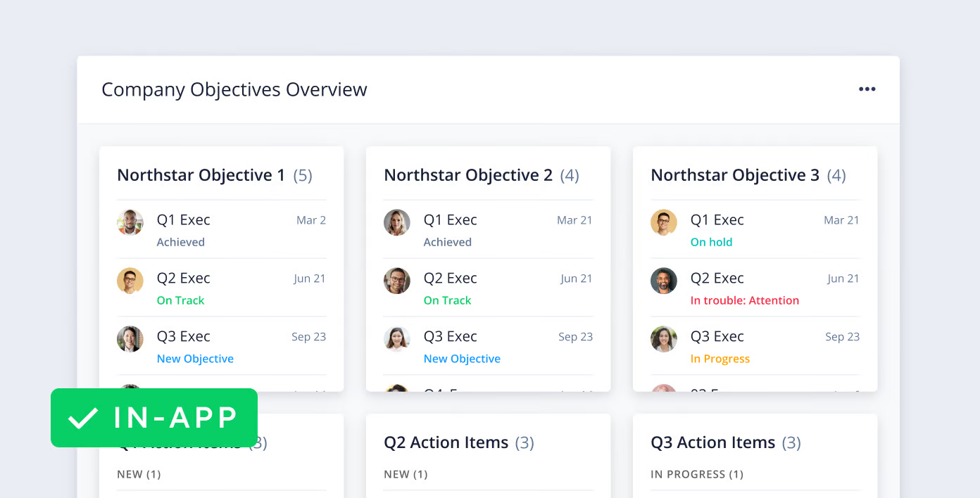Click the 'In trouble: Attention' status label

(744, 300)
